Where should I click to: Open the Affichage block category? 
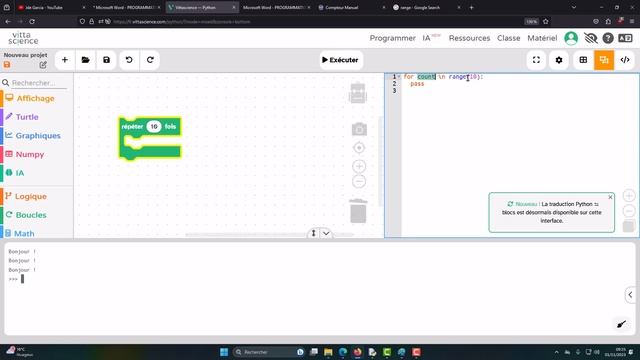point(36,98)
